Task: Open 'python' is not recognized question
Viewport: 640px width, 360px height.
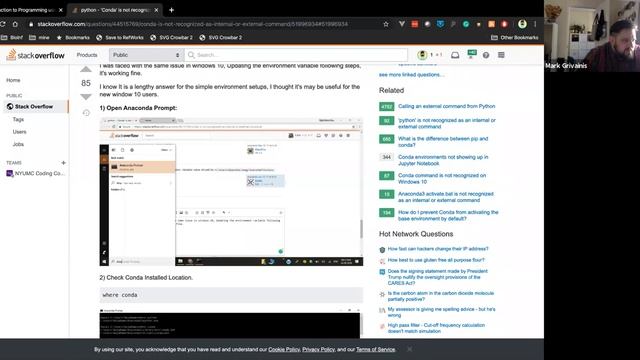Action: coord(447,123)
